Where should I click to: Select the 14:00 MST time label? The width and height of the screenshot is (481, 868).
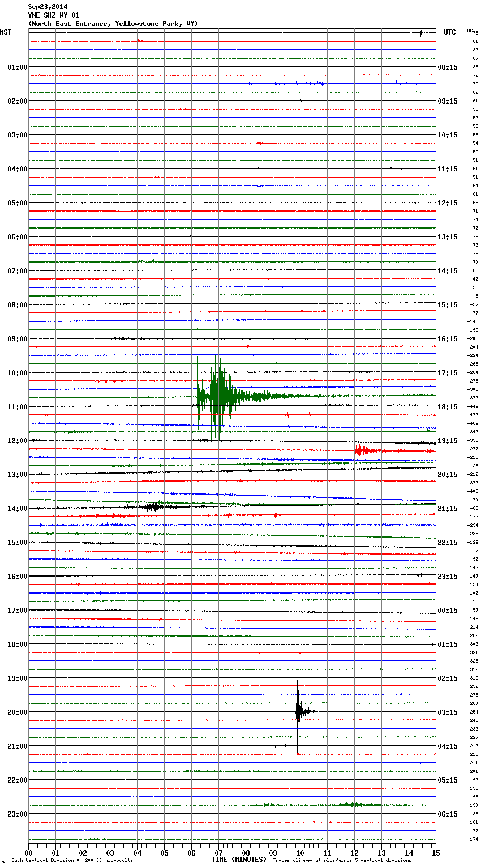point(18,509)
